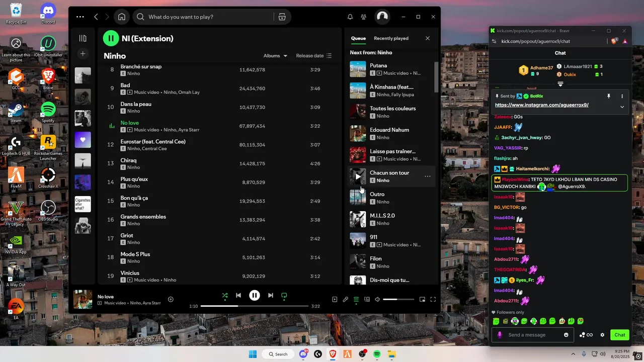Pause playback in the bottom player bar

pyautogui.click(x=255, y=296)
